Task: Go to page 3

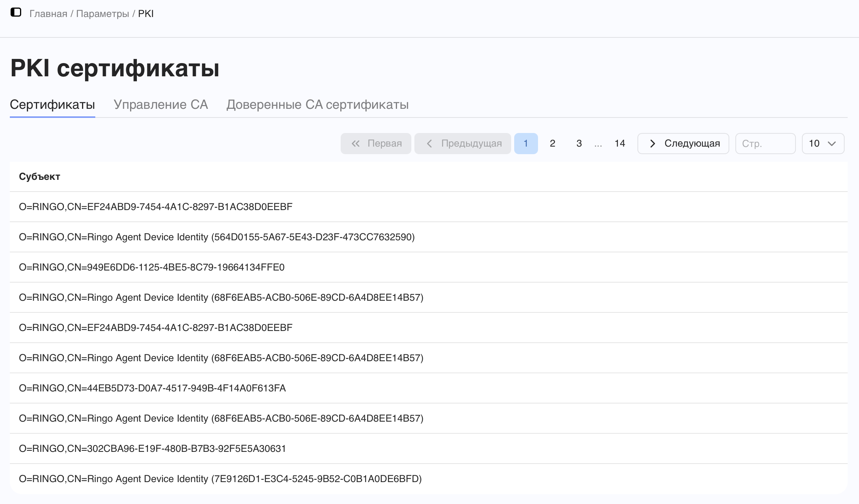Action: click(579, 144)
